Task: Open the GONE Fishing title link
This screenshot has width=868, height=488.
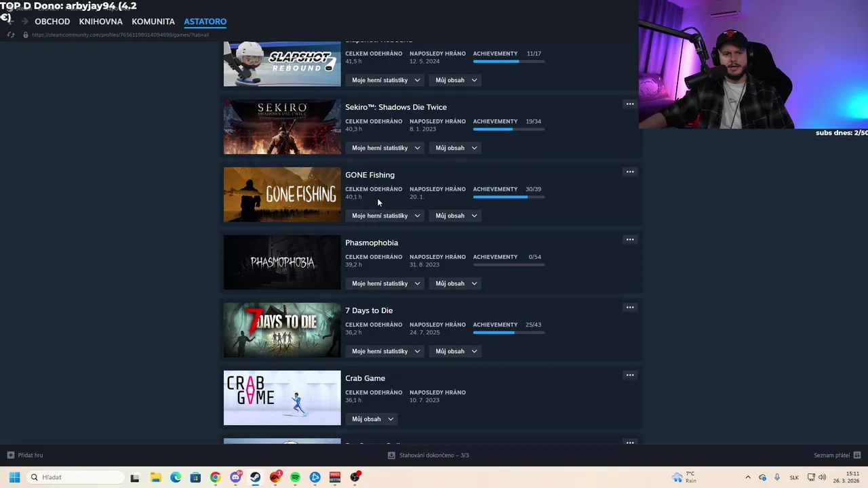Action: pyautogui.click(x=370, y=175)
